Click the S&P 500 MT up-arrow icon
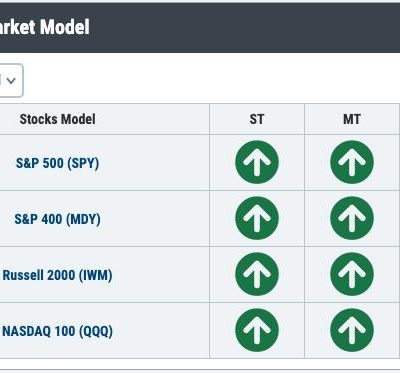The height and width of the screenshot is (373, 400). (x=352, y=162)
